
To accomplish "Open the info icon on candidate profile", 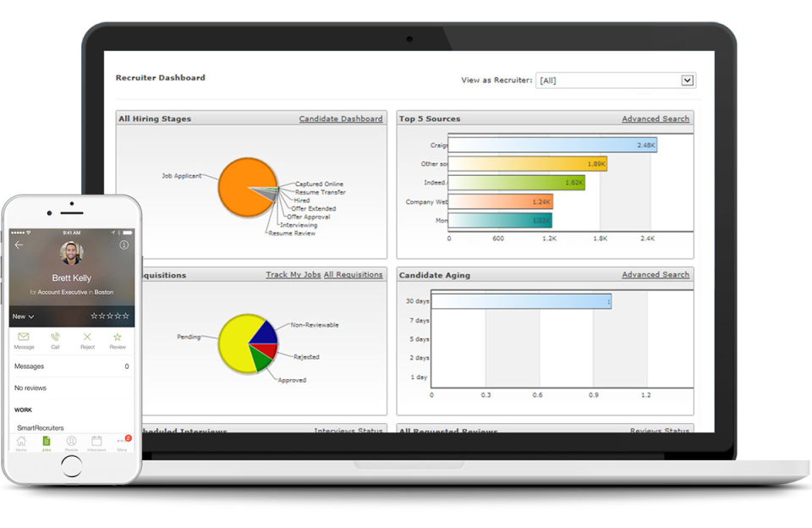I will pyautogui.click(x=123, y=245).
